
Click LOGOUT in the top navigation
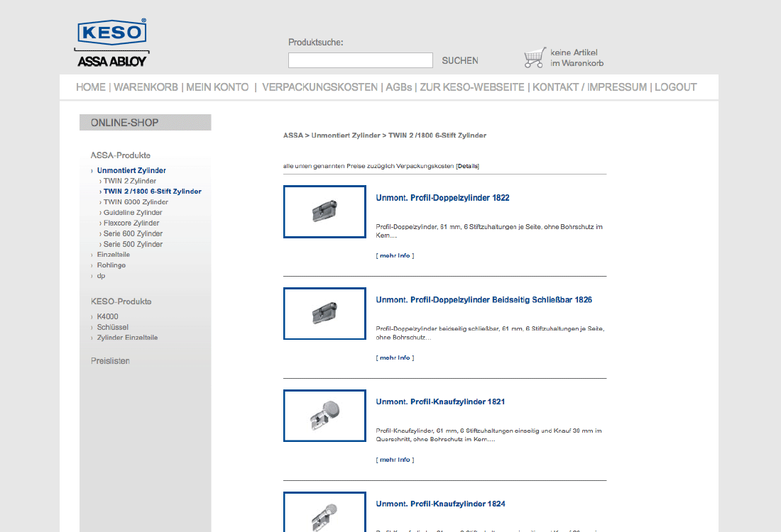(x=675, y=87)
